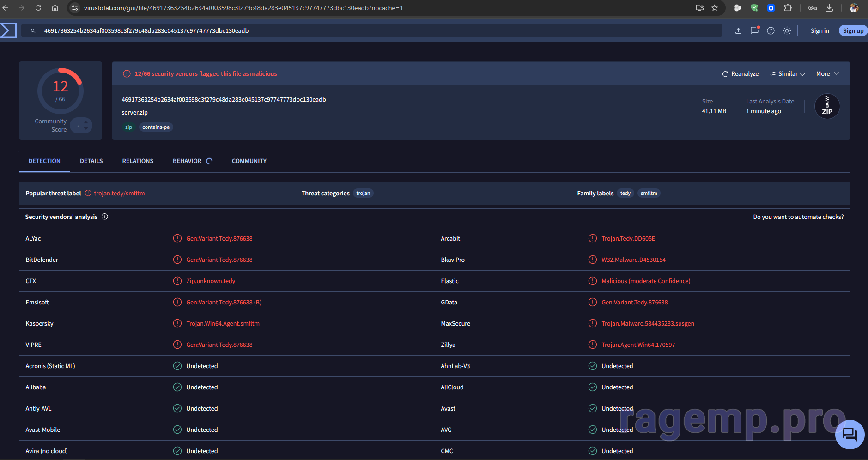
Task: Toggle the light/dark theme sun icon
Action: (x=787, y=31)
